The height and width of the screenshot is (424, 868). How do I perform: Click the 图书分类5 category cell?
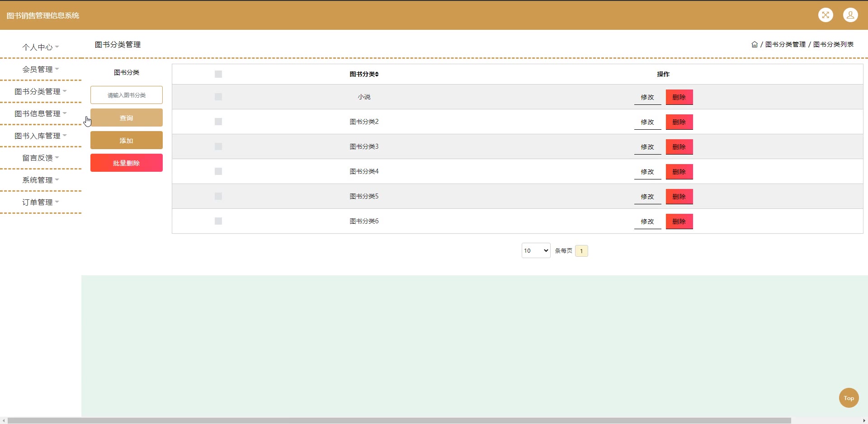(364, 196)
